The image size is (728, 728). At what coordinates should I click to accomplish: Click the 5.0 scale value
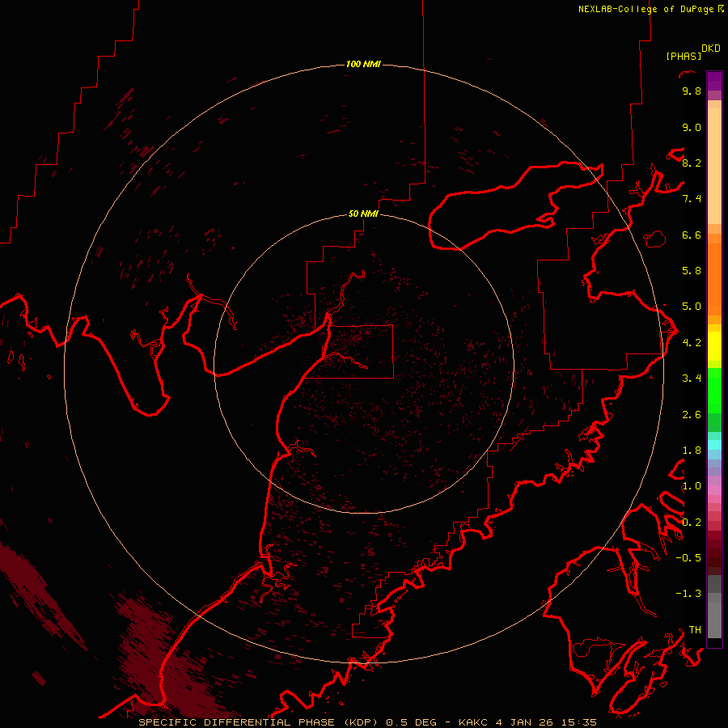point(692,307)
